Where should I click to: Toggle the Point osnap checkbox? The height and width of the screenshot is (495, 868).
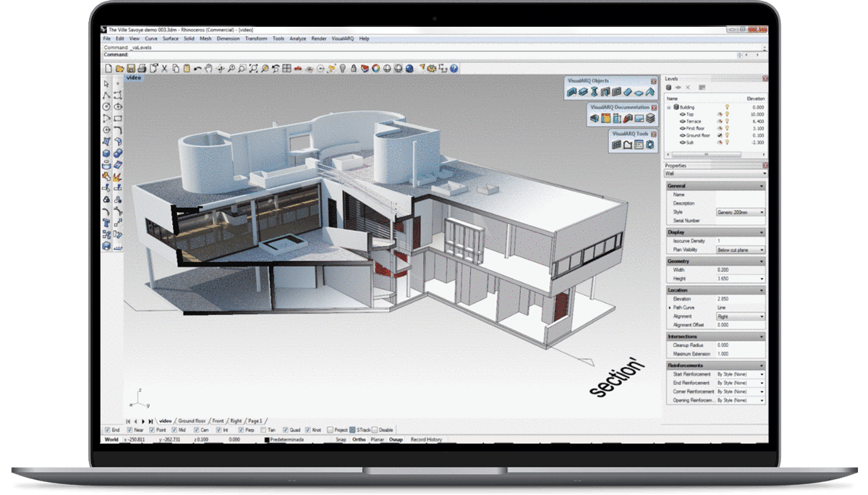pos(150,430)
